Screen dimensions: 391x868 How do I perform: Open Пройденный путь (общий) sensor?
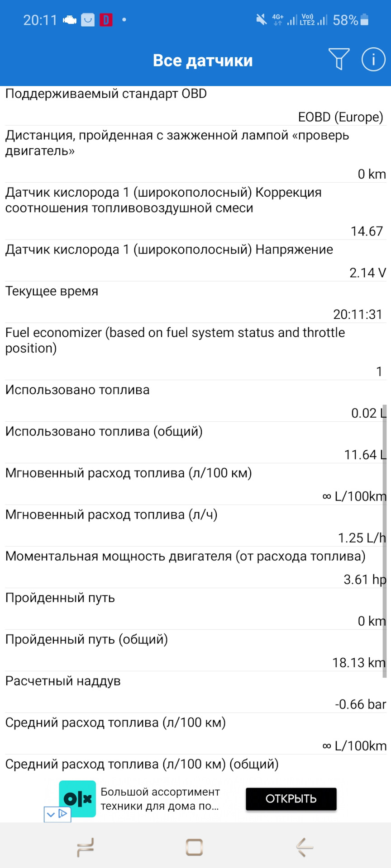coord(195,651)
